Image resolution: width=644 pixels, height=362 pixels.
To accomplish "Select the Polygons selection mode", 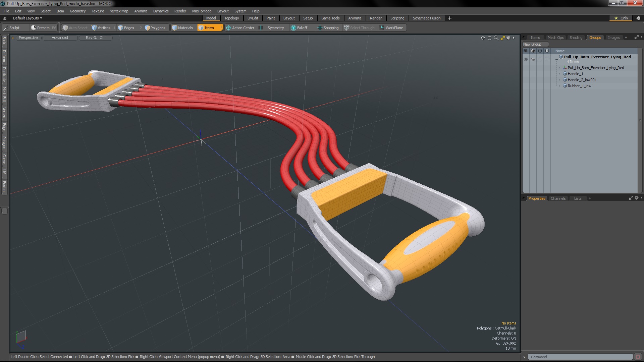I will pos(155,28).
